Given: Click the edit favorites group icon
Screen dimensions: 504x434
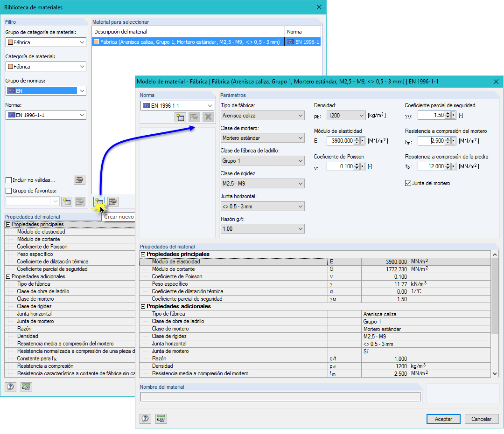Looking at the screenshot, I should click(x=80, y=201).
